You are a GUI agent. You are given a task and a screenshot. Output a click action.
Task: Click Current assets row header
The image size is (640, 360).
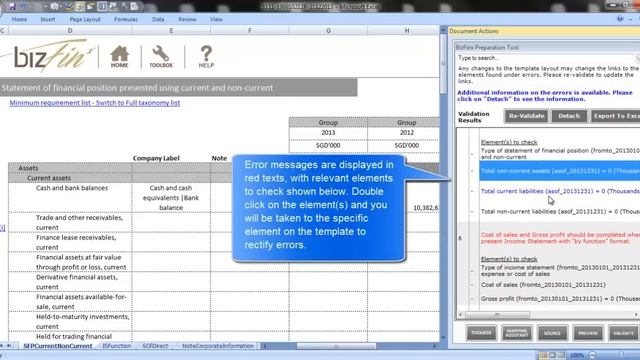(x=70, y=178)
